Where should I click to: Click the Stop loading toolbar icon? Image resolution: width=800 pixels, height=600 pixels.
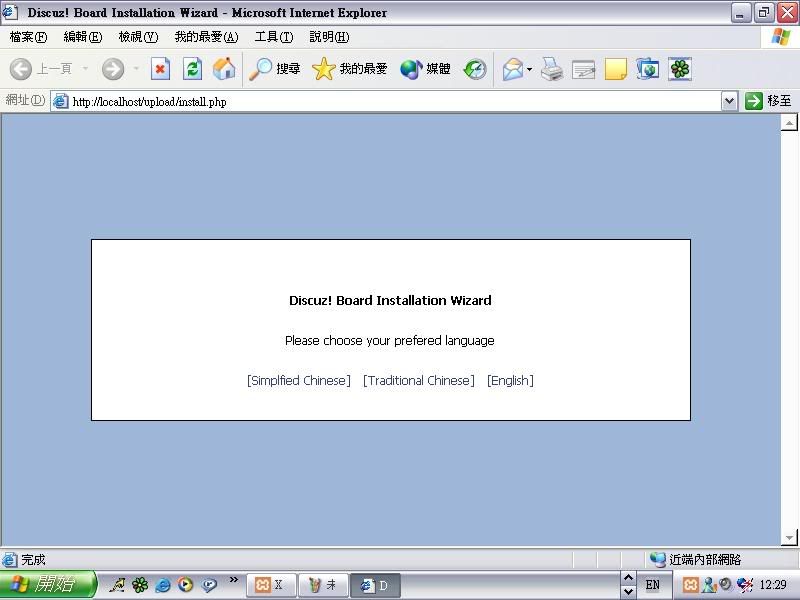pyautogui.click(x=160, y=69)
